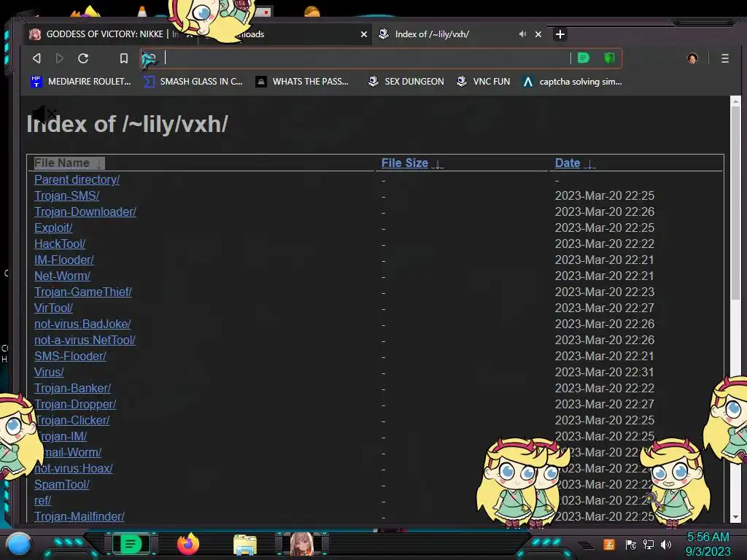Launch Firefox from the taskbar
Screen dimensions: 747x560
coord(187,544)
